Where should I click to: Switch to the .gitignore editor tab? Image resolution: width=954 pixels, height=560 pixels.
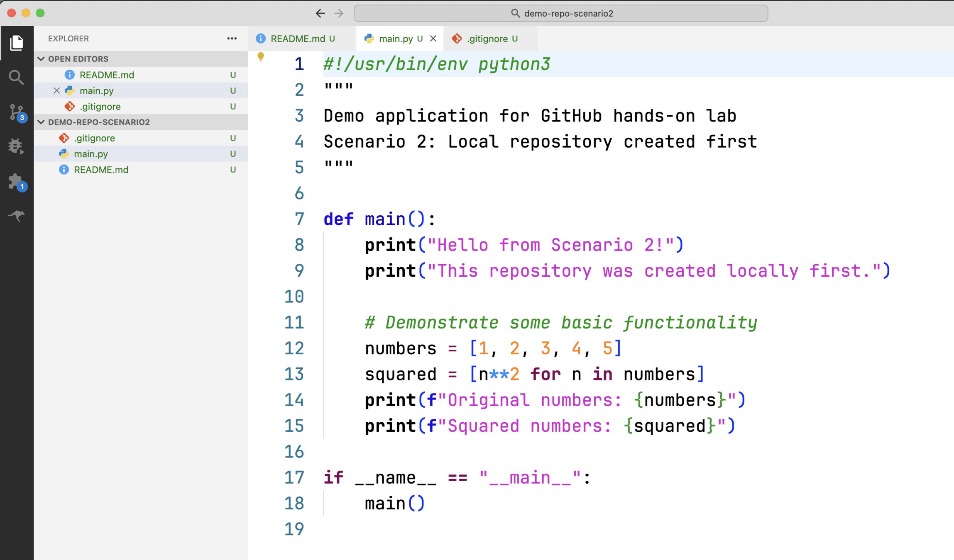(487, 39)
